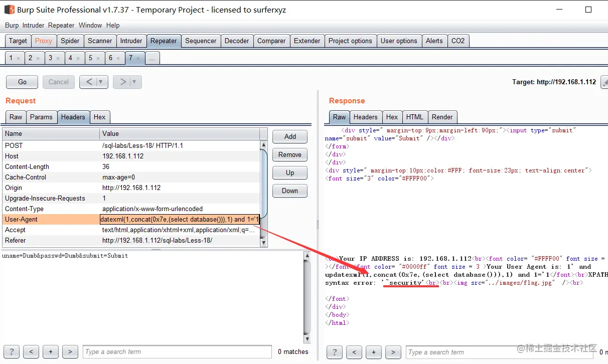608x364 pixels.
Task: Sort headers by Name column
Action: coord(51,133)
